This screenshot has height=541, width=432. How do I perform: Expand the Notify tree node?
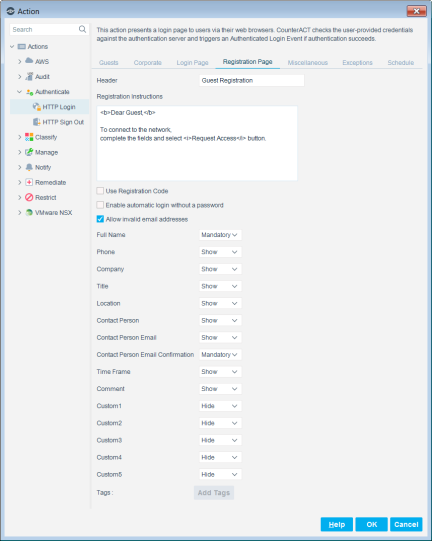pyautogui.click(x=20, y=167)
